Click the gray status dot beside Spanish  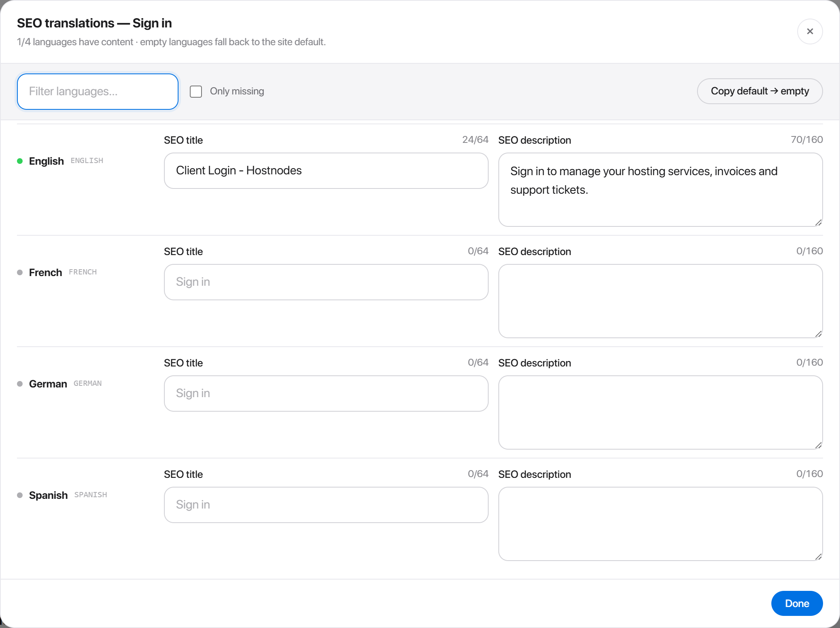pyautogui.click(x=20, y=495)
